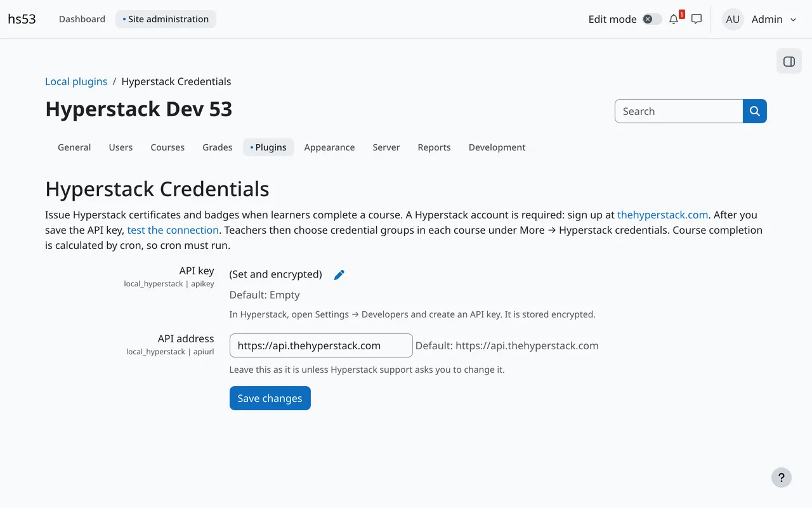Click the 'API key' setting label
The height and width of the screenshot is (508, 812).
tap(197, 271)
